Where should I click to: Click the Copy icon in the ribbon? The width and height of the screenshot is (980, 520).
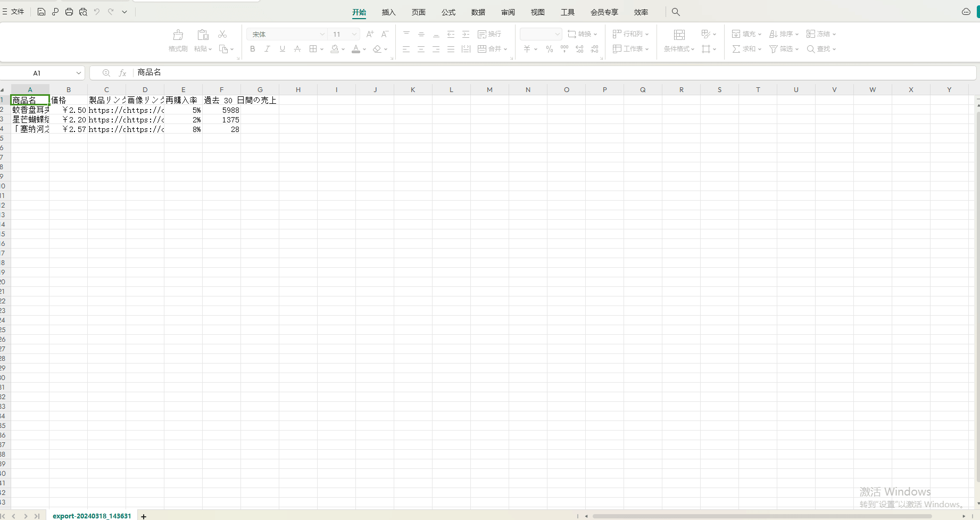coord(224,49)
